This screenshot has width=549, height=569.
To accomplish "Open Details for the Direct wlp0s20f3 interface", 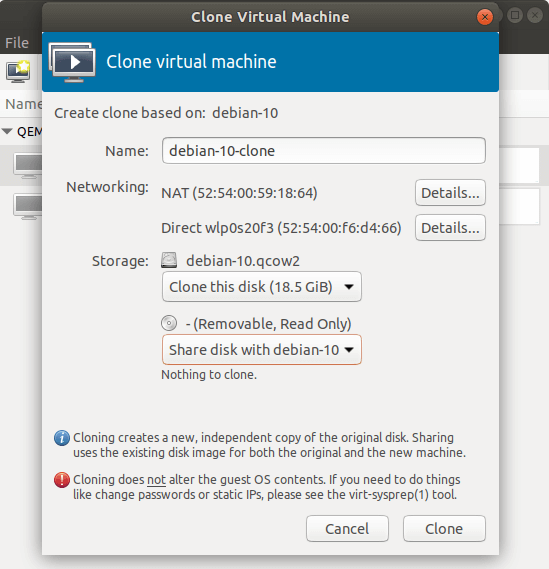I will [450, 228].
